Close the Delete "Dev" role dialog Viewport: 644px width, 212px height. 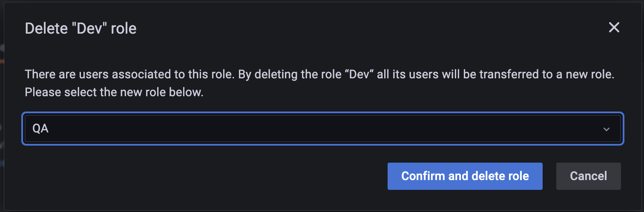614,28
